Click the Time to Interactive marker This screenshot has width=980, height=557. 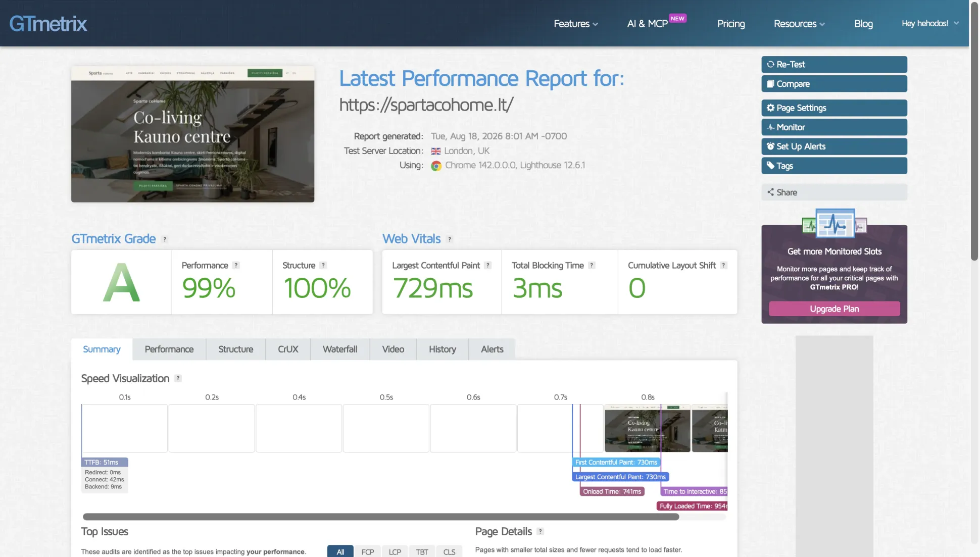[694, 491]
